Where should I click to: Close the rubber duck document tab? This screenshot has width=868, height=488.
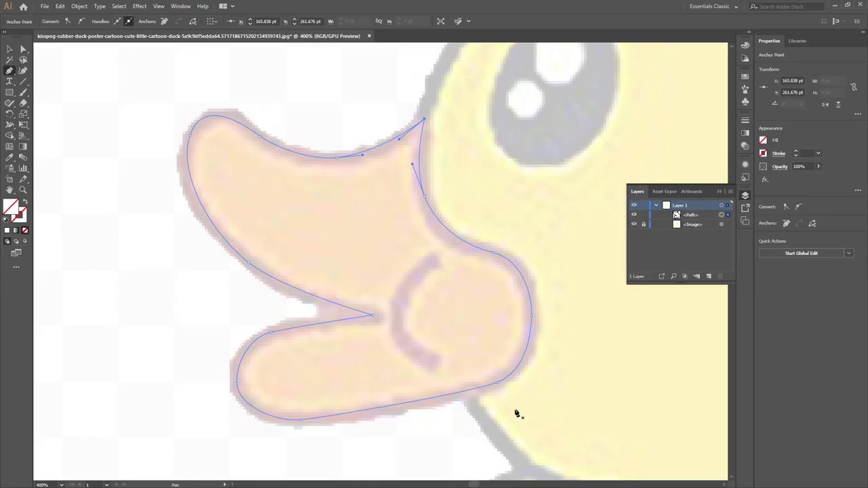369,36
